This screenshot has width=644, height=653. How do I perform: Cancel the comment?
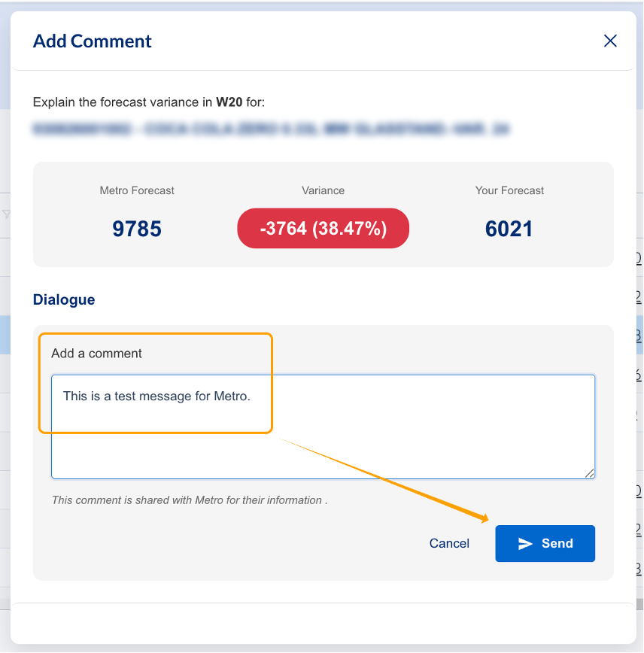[x=449, y=543]
